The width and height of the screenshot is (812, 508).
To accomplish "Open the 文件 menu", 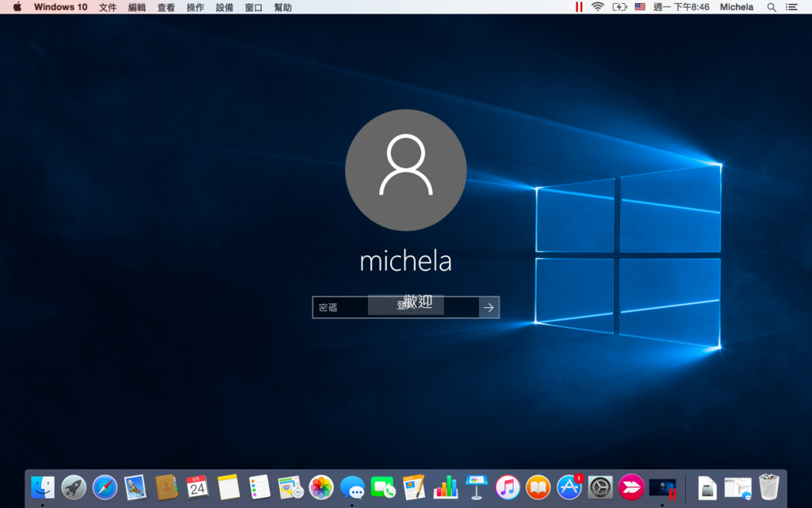I will tap(108, 7).
